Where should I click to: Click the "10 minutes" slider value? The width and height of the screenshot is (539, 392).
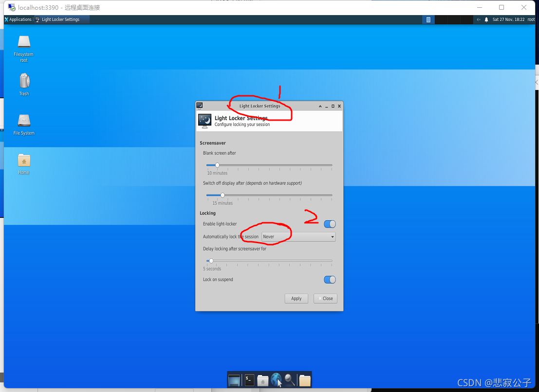click(x=217, y=173)
